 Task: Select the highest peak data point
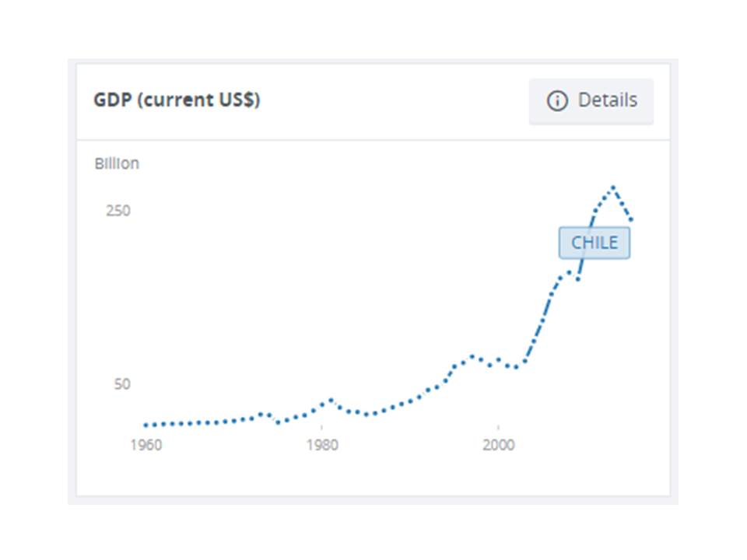[x=613, y=187]
